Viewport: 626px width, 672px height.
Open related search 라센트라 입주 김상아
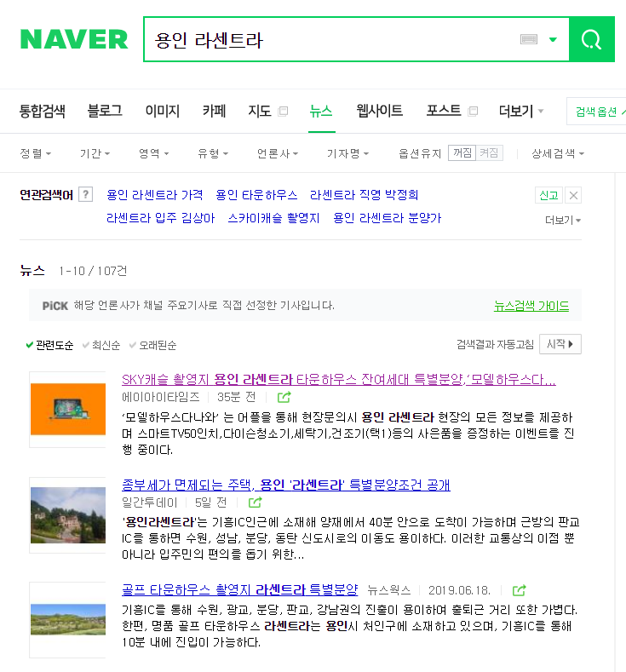[160, 218]
